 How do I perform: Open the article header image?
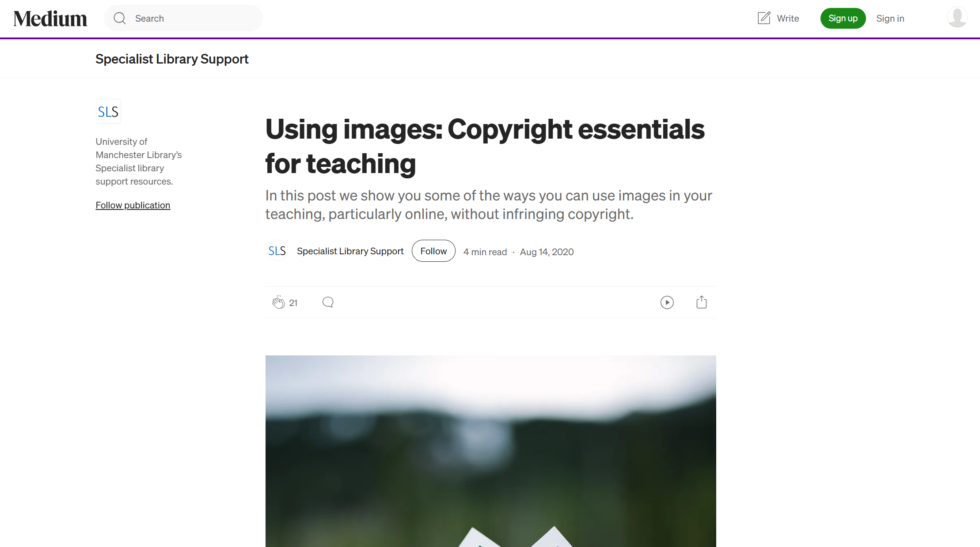490,451
